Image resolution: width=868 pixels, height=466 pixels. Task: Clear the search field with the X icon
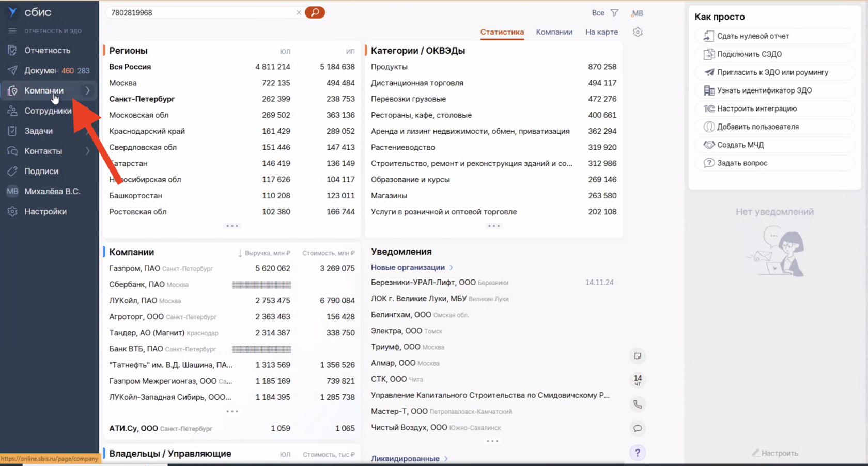point(299,13)
